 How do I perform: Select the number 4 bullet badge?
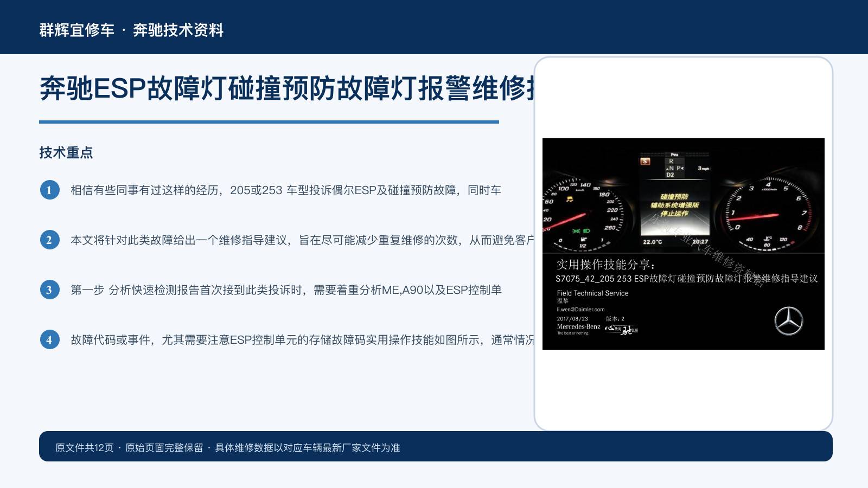[49, 339]
